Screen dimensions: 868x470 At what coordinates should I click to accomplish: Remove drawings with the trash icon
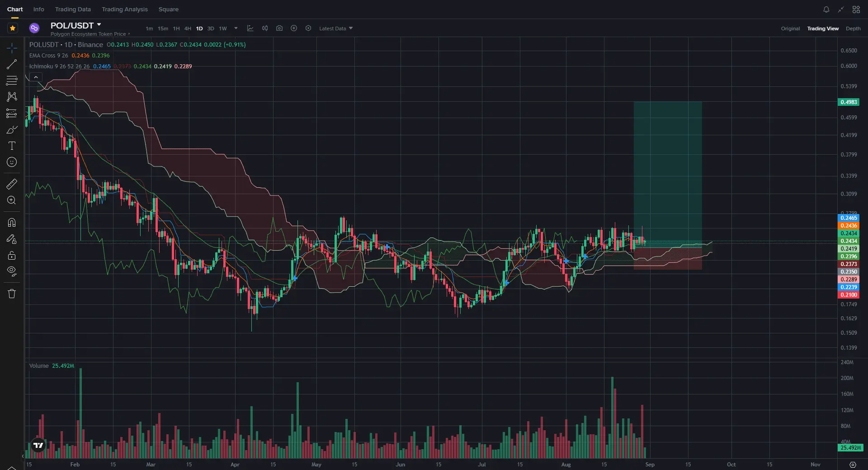(12, 294)
